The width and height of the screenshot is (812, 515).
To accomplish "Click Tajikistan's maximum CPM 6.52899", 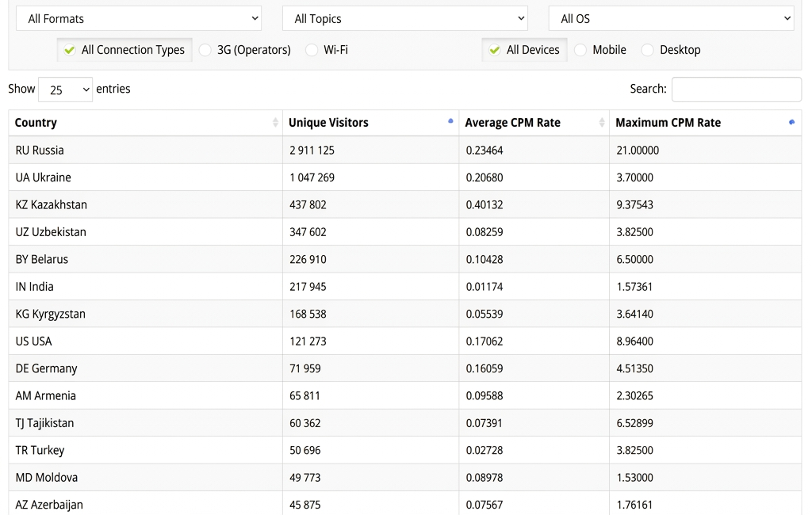I will (x=635, y=423).
